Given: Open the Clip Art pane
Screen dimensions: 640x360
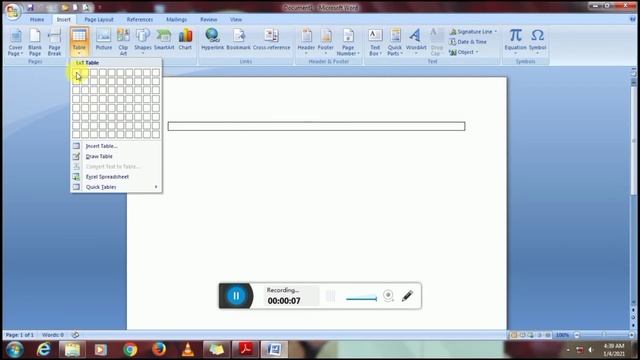Looking at the screenshot, I should (x=123, y=42).
